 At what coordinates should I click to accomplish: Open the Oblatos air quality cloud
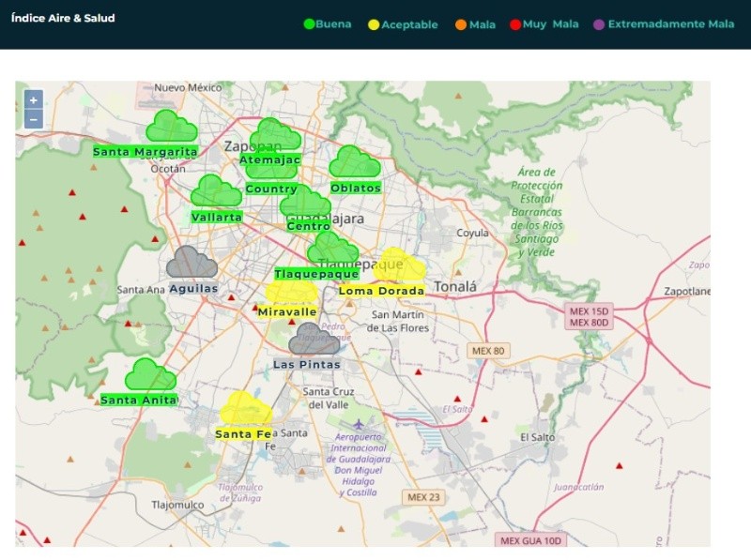[354, 162]
